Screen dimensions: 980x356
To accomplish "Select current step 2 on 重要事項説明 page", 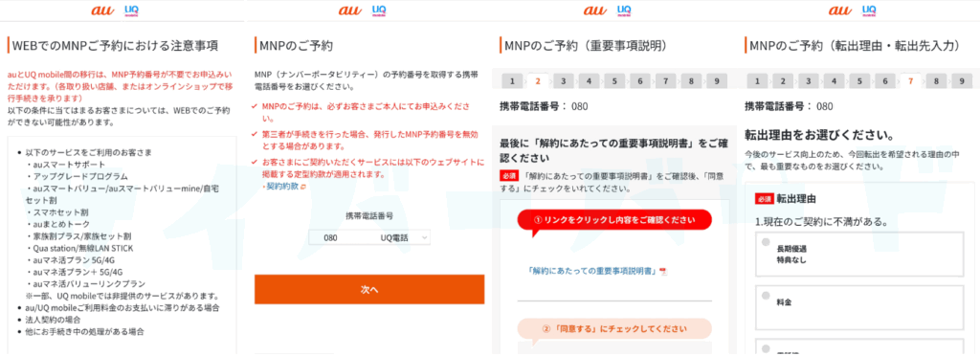I will point(538,81).
